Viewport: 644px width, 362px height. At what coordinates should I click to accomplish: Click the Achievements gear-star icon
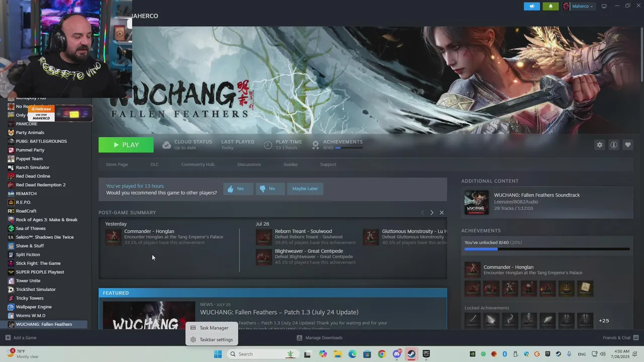[x=315, y=145]
